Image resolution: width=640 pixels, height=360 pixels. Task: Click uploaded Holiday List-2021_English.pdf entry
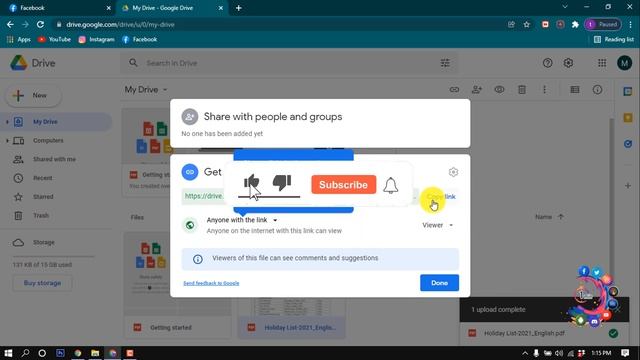point(544,333)
